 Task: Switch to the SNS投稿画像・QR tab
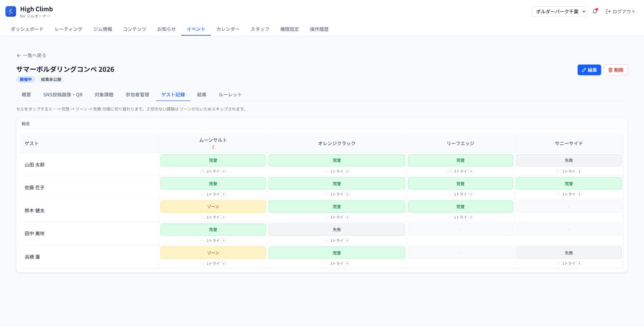point(63,95)
